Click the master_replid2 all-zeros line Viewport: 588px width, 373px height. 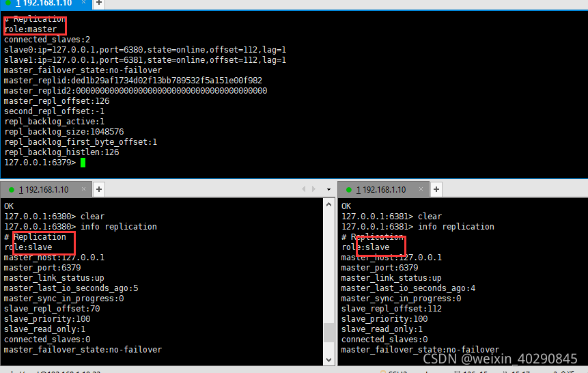tap(136, 91)
